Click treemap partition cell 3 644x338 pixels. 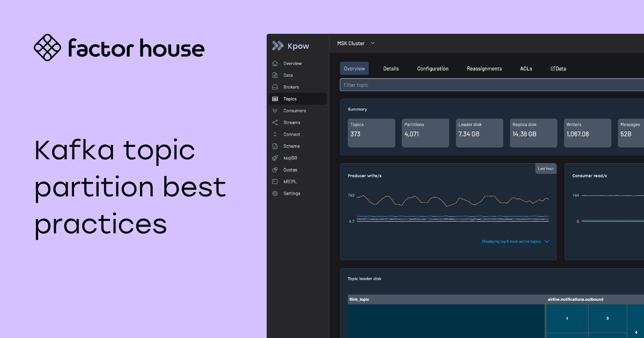tap(608, 319)
